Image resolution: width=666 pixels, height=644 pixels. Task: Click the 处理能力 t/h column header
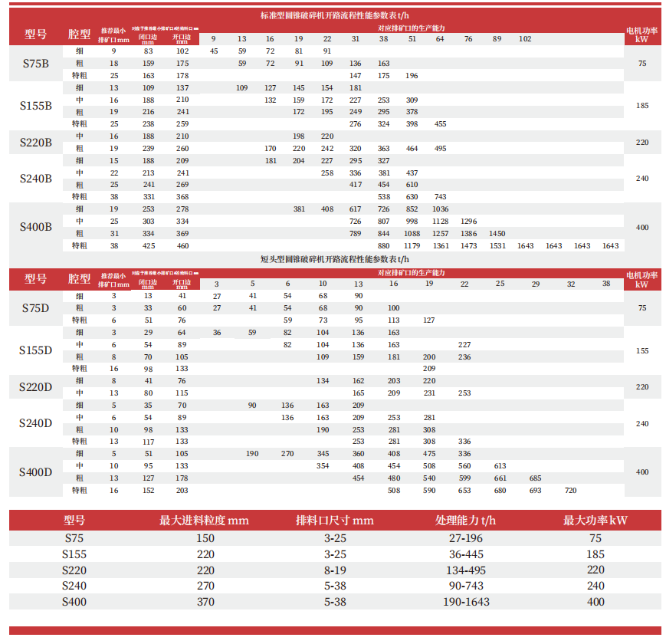(466, 521)
